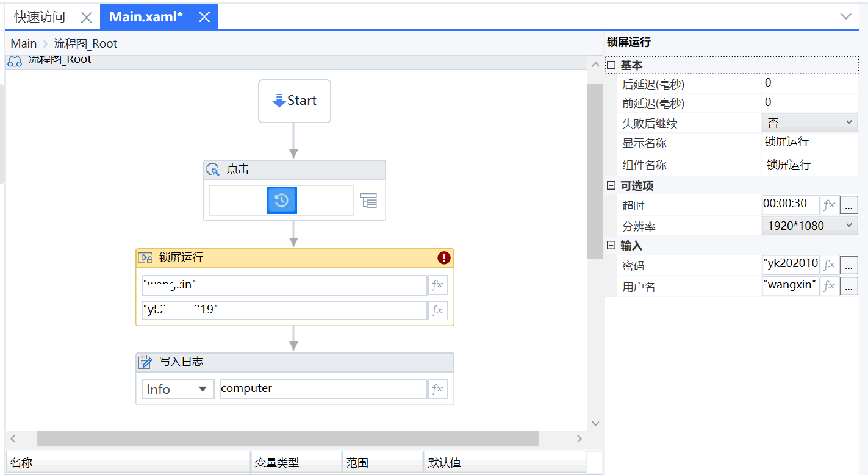Open the Info log level dropdown
The image size is (868, 475).
[178, 389]
